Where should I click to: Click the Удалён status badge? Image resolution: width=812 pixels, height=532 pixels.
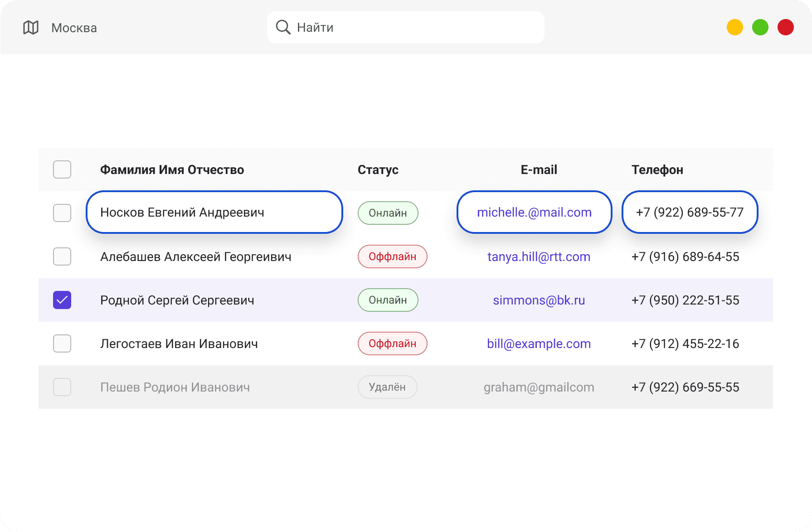387,387
